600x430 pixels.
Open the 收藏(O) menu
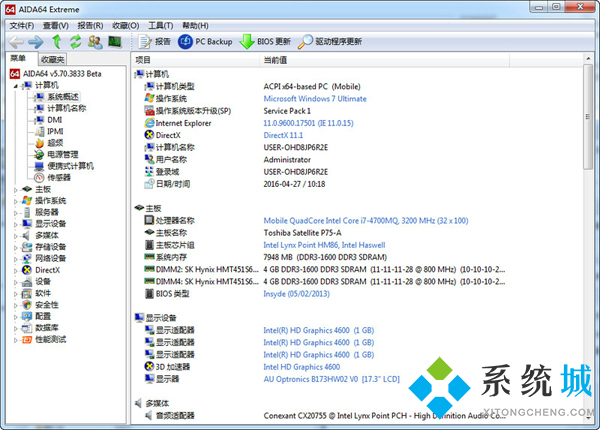coord(126,26)
